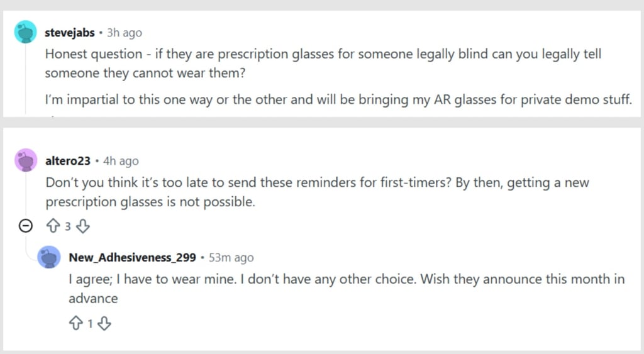Upvote New_Adhesiveness_299's reply

[76, 323]
